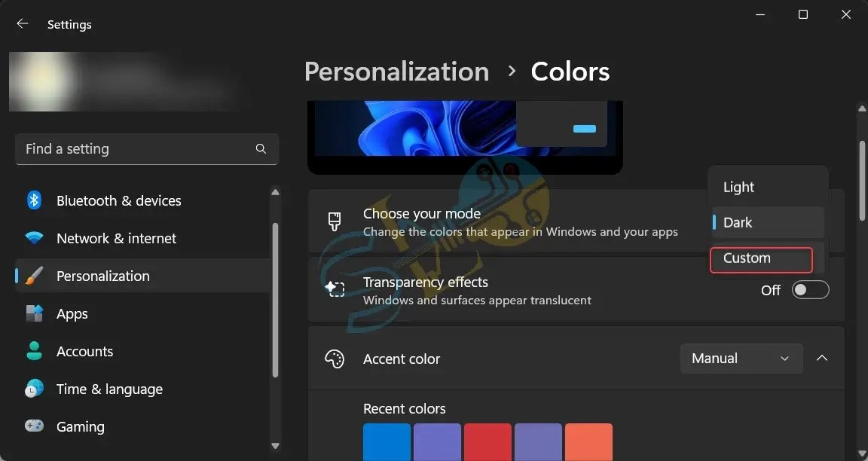Maximize the Settings window
Image resolution: width=868 pixels, height=461 pixels.
pos(803,15)
